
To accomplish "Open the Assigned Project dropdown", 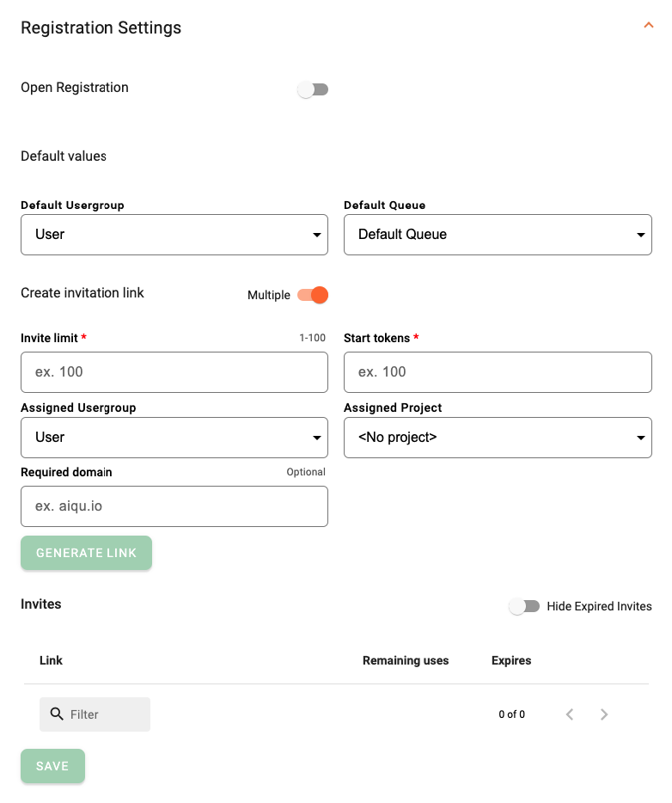I will (x=498, y=437).
